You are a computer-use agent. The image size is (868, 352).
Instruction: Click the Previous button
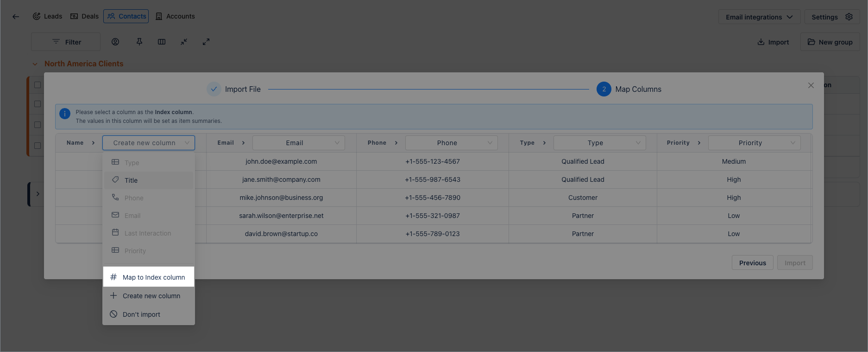(752, 263)
